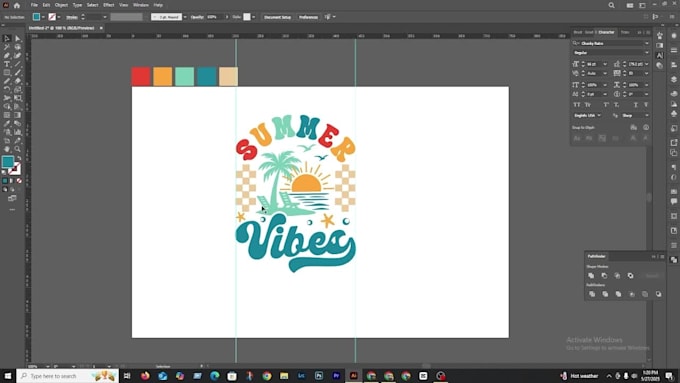Choose the Shaper pencil tool
This screenshot has height=383, width=680.
[7, 81]
